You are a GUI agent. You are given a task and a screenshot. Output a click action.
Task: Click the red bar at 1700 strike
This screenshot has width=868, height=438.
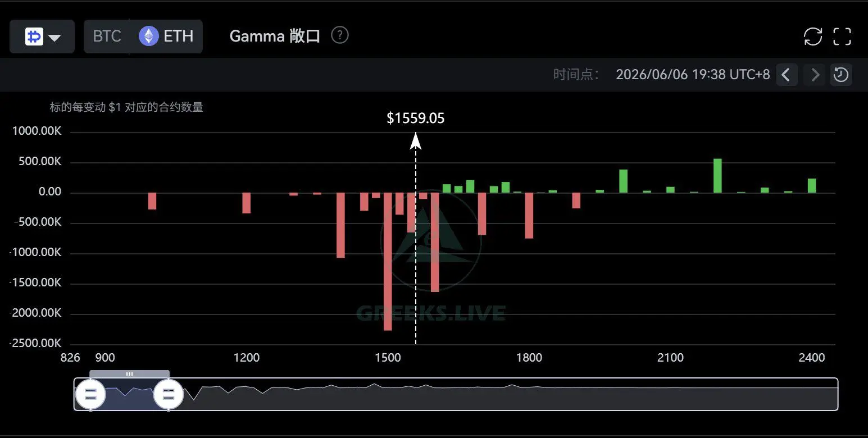(482, 214)
